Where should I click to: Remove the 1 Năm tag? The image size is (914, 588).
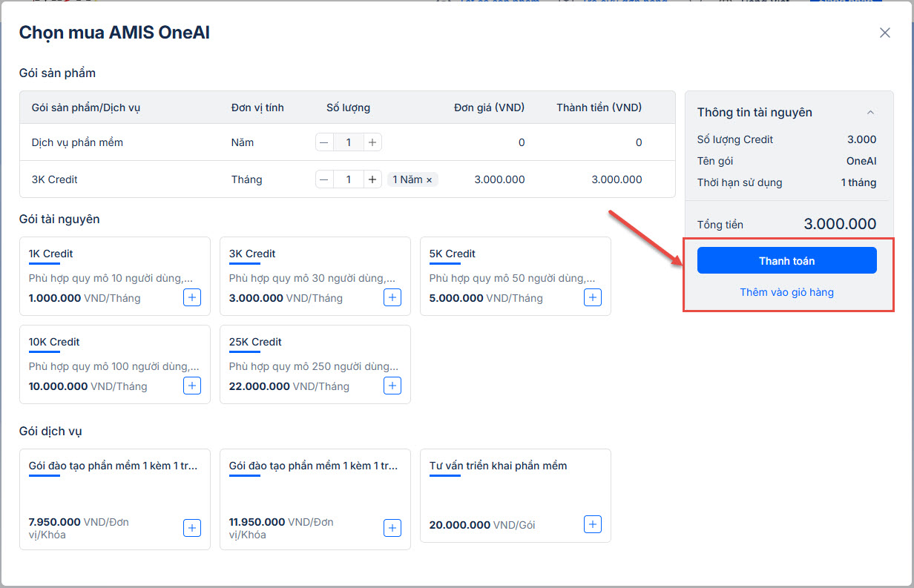(429, 180)
